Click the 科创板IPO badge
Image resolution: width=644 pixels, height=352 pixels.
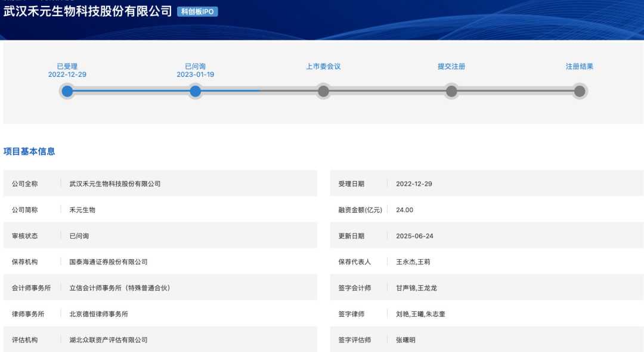tap(197, 11)
